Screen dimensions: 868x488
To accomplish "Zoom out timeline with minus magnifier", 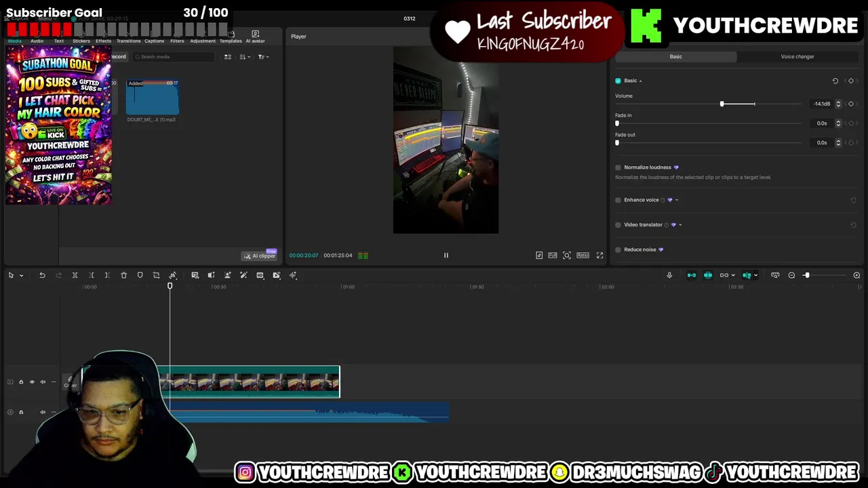I will [791, 275].
